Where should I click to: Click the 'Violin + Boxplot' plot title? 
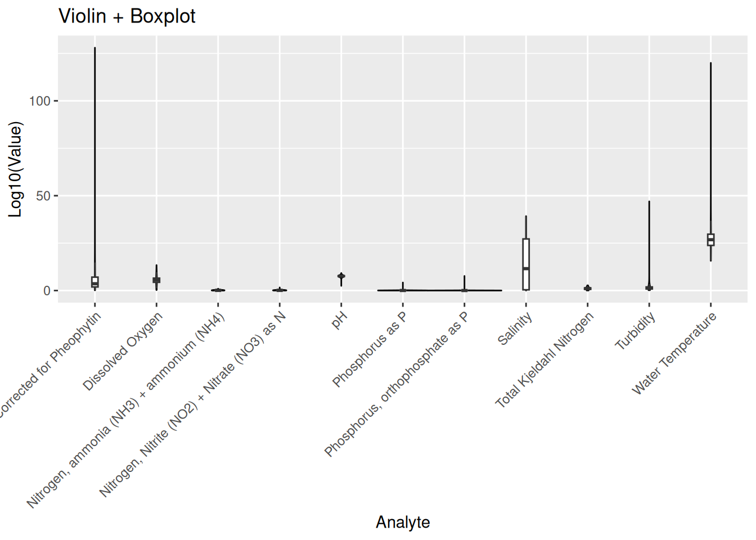(x=127, y=16)
